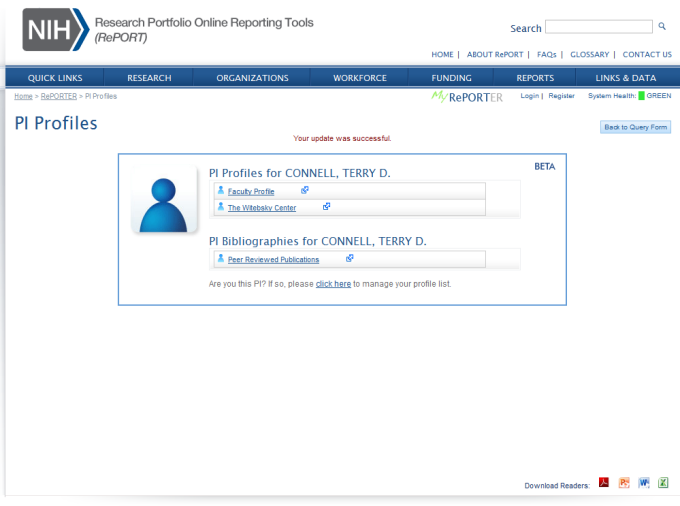Screen dimensions: 680x506
Task: Click the PI profile avatar image
Action: pyautogui.click(x=164, y=200)
